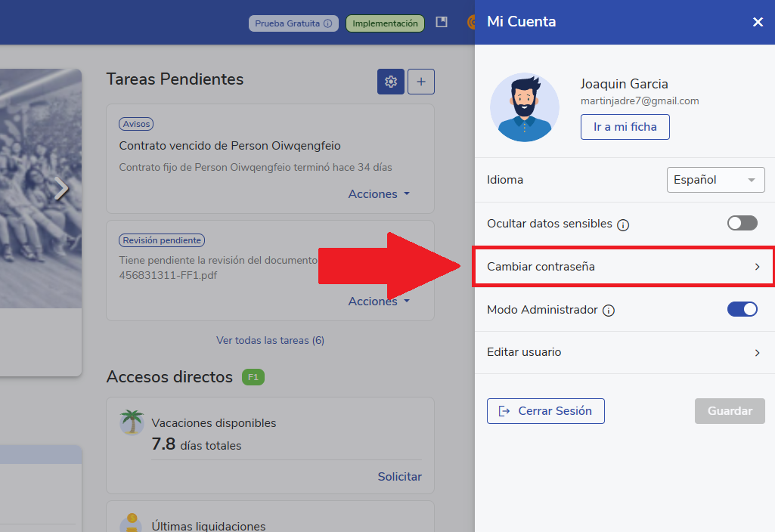Viewport: 775px width, 532px height.
Task: Expand Acciones for the expired contract task
Action: (379, 194)
